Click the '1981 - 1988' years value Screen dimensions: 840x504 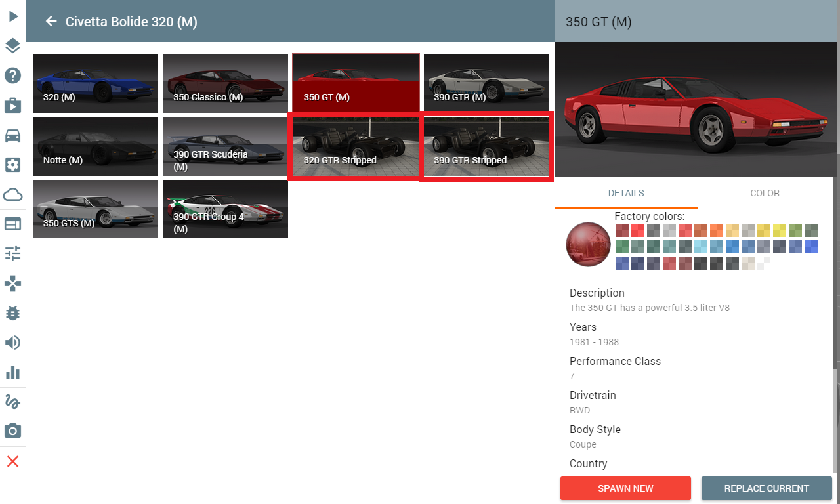pyautogui.click(x=594, y=342)
